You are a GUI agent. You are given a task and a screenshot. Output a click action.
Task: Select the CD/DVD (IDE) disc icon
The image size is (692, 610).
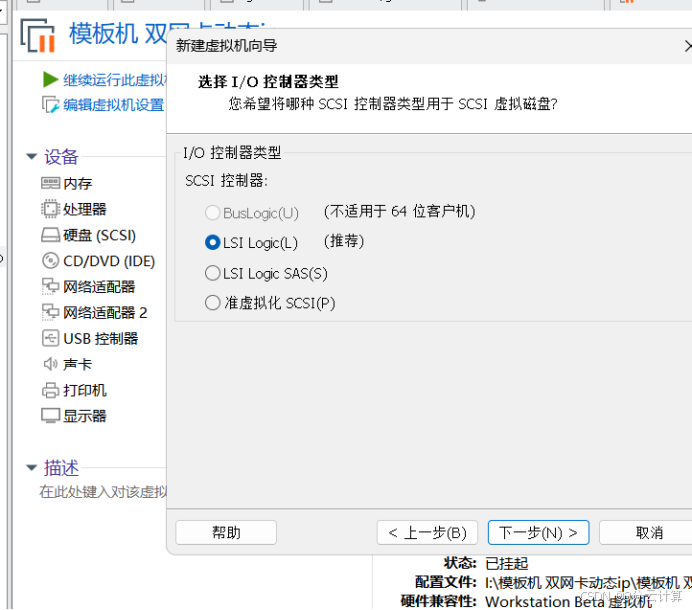tap(50, 261)
